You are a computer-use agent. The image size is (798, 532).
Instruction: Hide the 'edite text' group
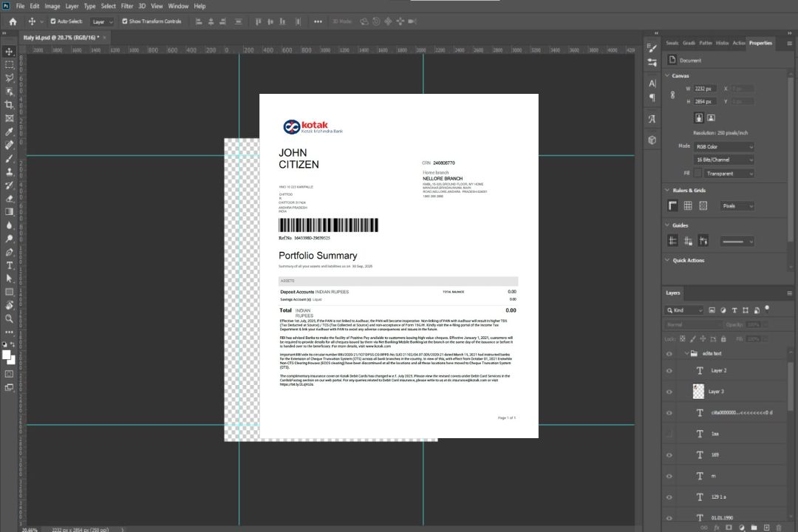pyautogui.click(x=669, y=354)
